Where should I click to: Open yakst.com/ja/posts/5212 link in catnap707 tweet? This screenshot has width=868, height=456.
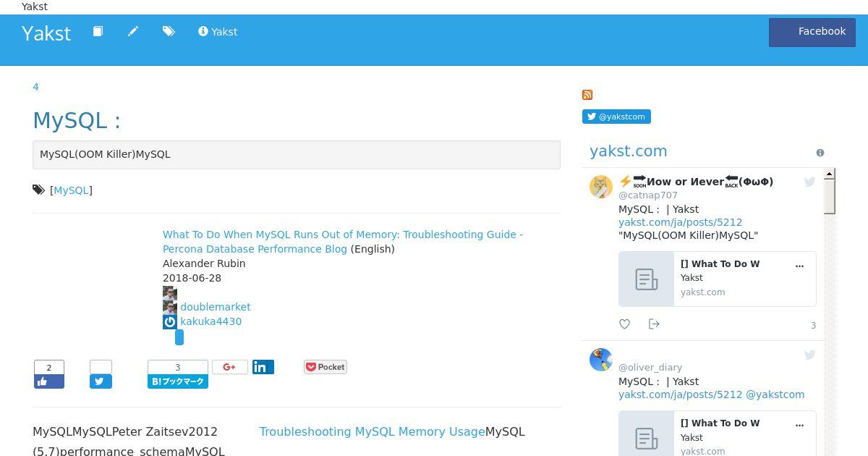click(680, 222)
